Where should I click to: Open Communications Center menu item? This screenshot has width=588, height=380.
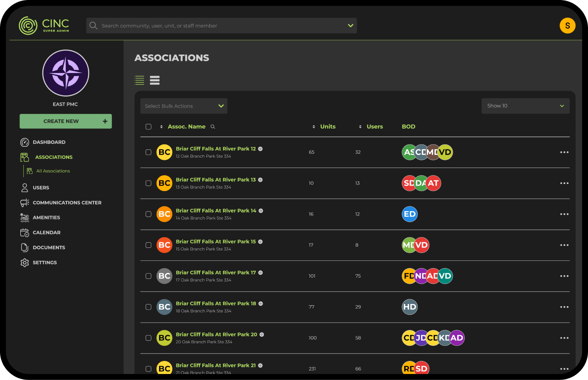point(67,203)
